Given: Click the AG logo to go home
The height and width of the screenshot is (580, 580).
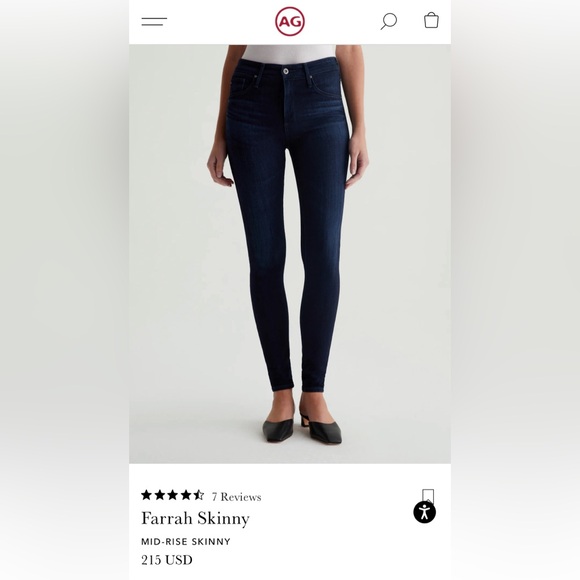Looking at the screenshot, I should (x=290, y=21).
